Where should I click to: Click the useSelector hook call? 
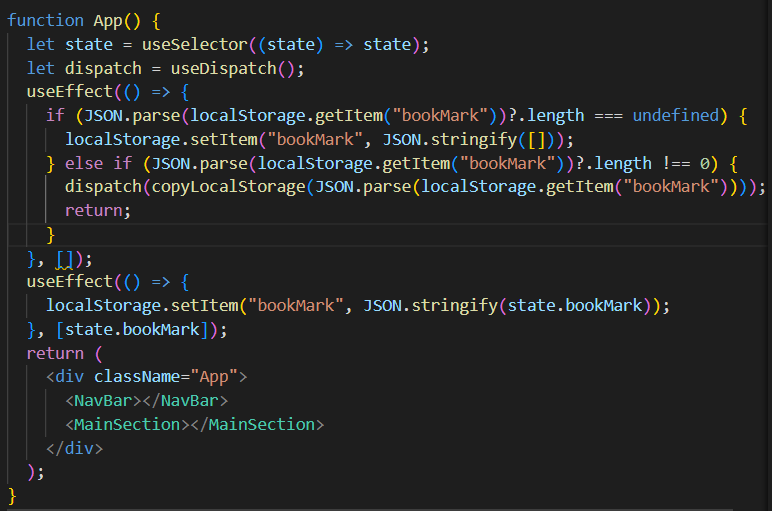click(194, 44)
